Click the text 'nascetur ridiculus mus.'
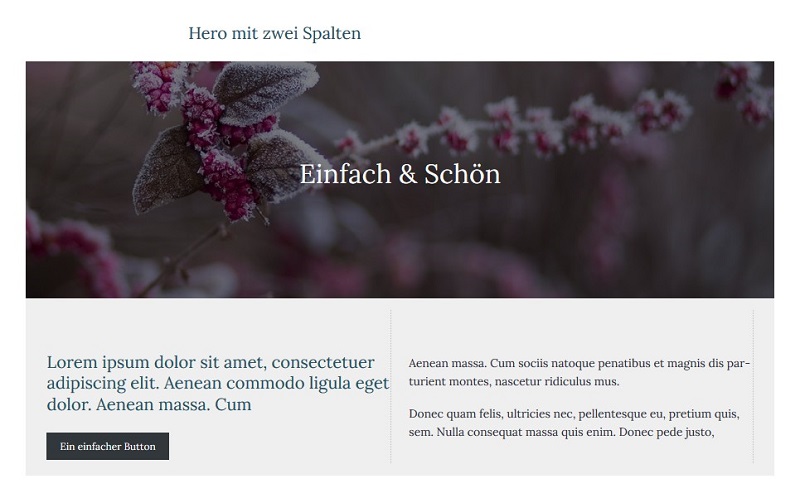This screenshot has height=503, width=800. click(x=557, y=381)
